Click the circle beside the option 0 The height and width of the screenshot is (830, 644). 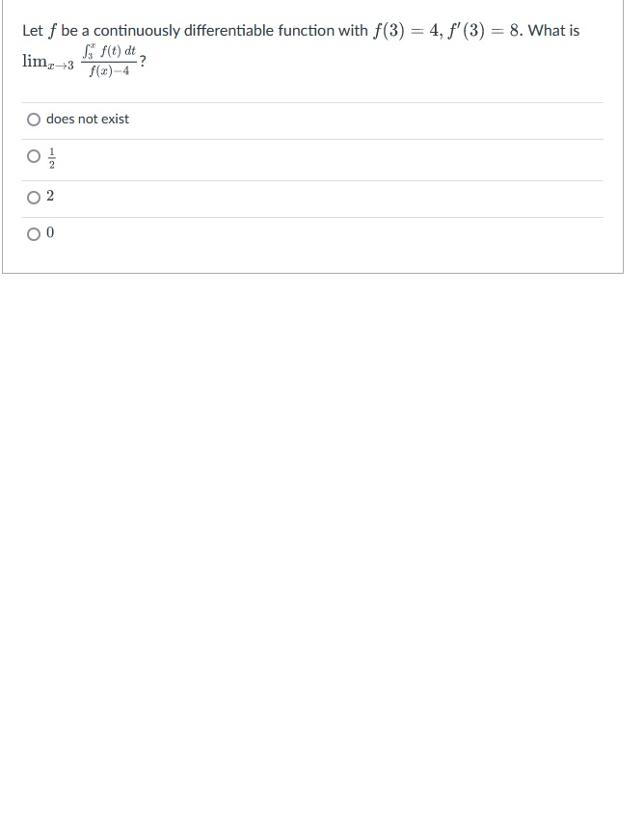[34, 233]
